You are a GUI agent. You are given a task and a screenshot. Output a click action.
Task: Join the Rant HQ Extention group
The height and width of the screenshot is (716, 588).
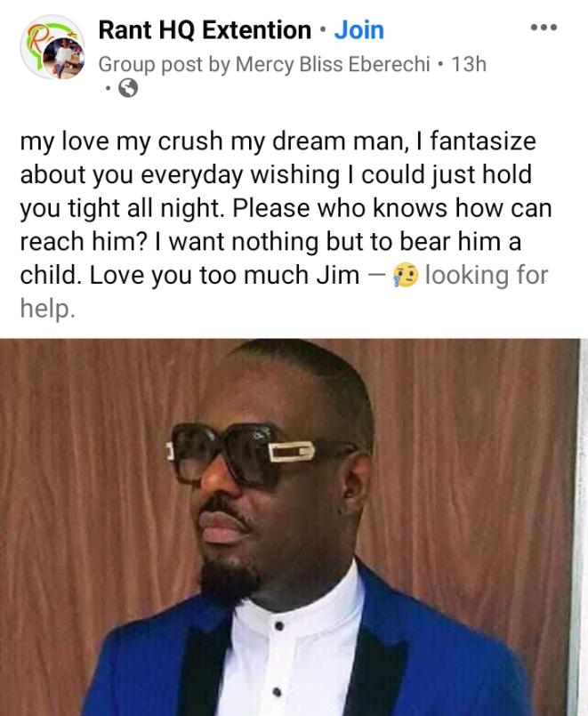pyautogui.click(x=358, y=30)
